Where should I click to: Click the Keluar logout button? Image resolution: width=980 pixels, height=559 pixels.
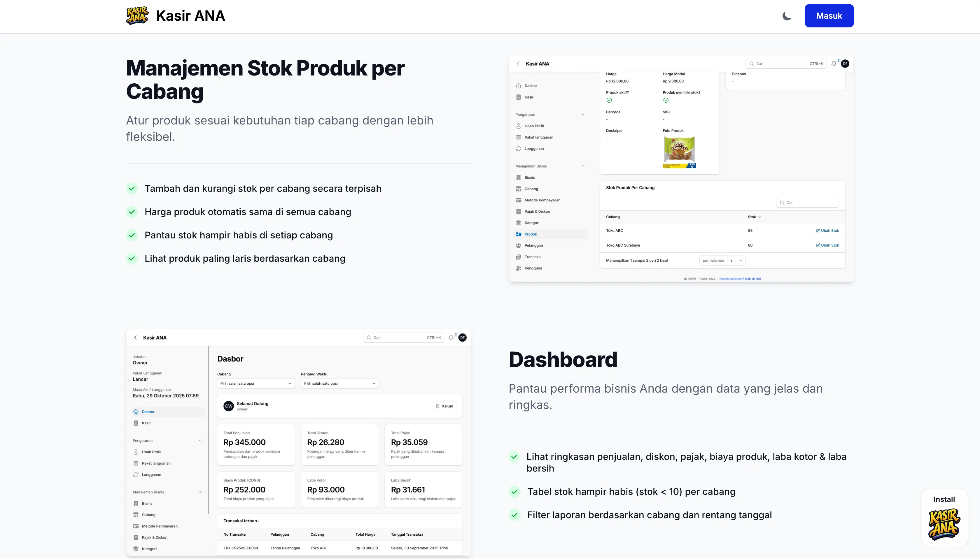point(444,406)
